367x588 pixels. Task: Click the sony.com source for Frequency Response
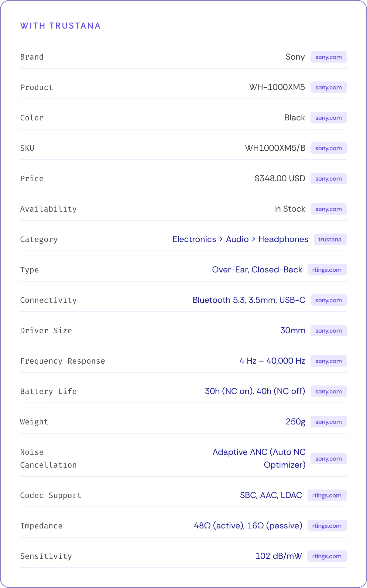tap(328, 361)
